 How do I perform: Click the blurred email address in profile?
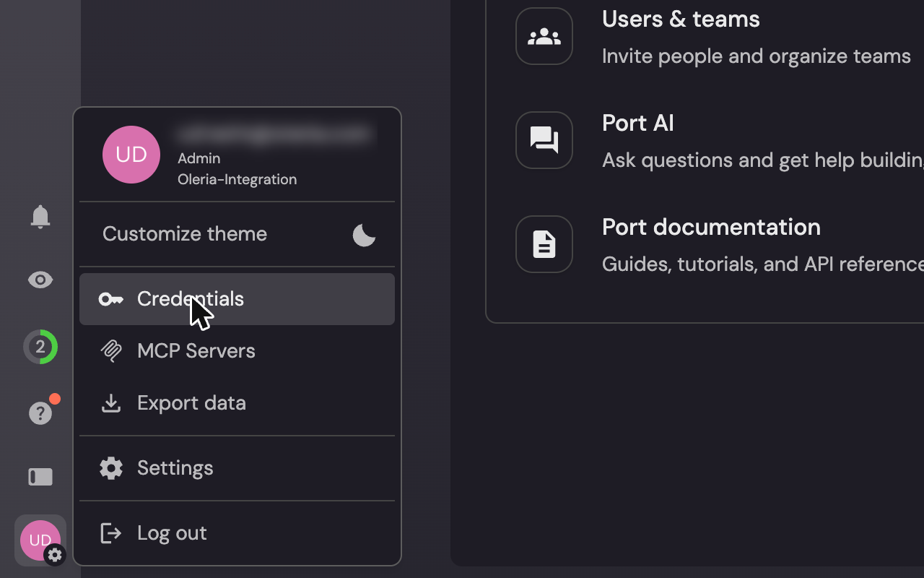(x=274, y=134)
